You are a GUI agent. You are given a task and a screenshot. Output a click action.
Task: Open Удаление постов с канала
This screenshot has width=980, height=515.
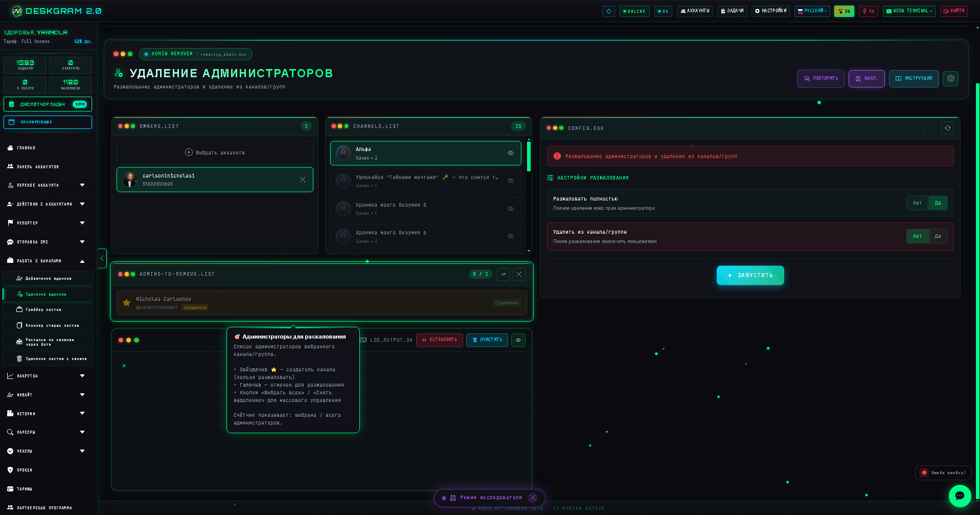48,359
